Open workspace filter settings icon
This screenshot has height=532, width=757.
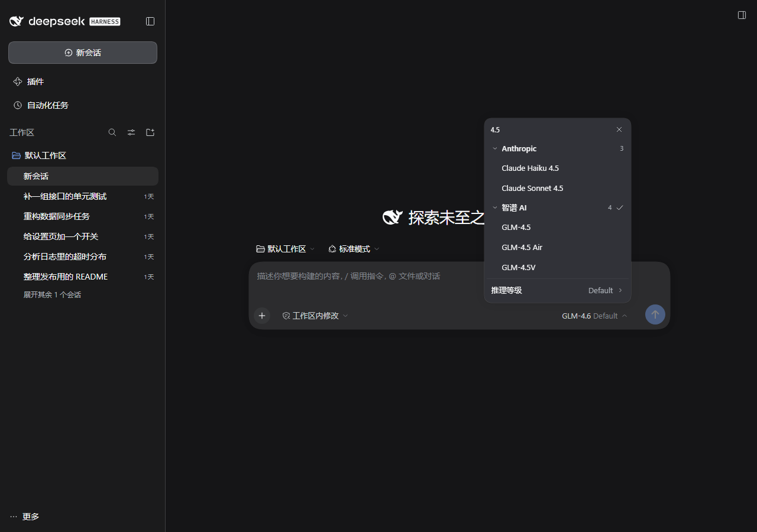[x=131, y=132]
